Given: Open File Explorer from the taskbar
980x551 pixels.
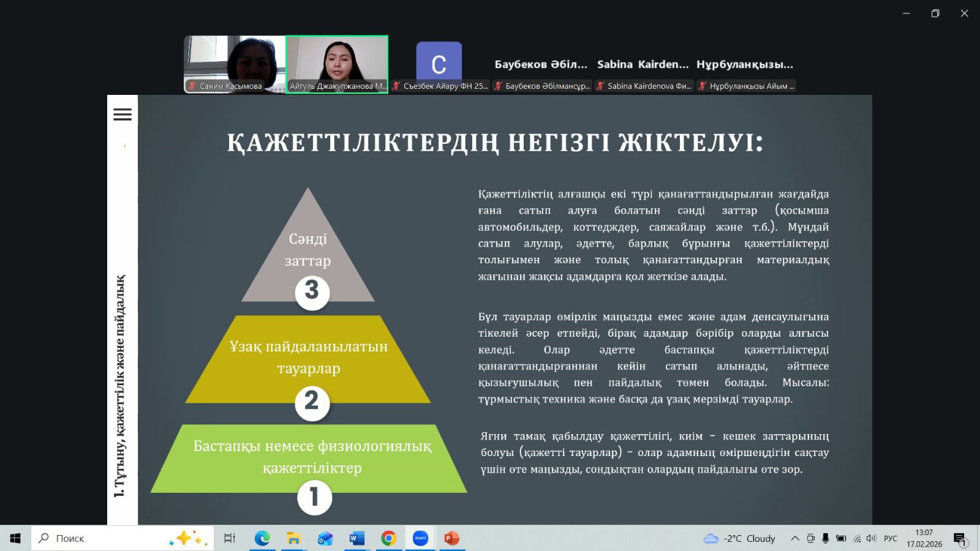Looking at the screenshot, I should [x=294, y=538].
